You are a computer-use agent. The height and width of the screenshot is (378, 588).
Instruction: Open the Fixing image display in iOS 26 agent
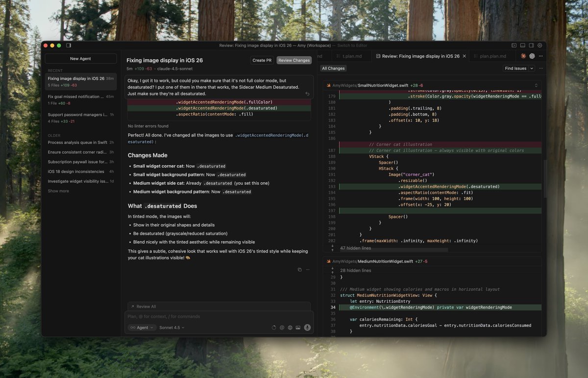point(81,82)
